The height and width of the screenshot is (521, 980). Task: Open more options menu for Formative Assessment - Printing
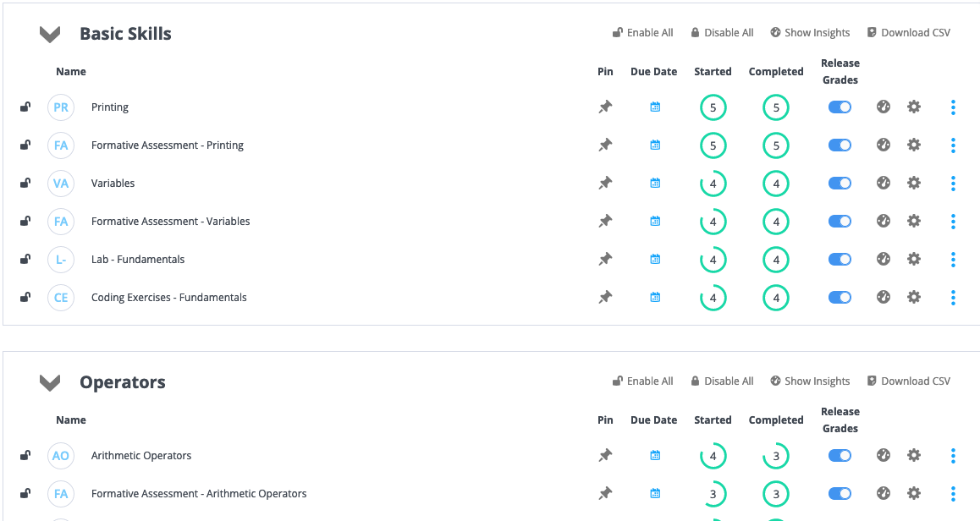point(953,145)
